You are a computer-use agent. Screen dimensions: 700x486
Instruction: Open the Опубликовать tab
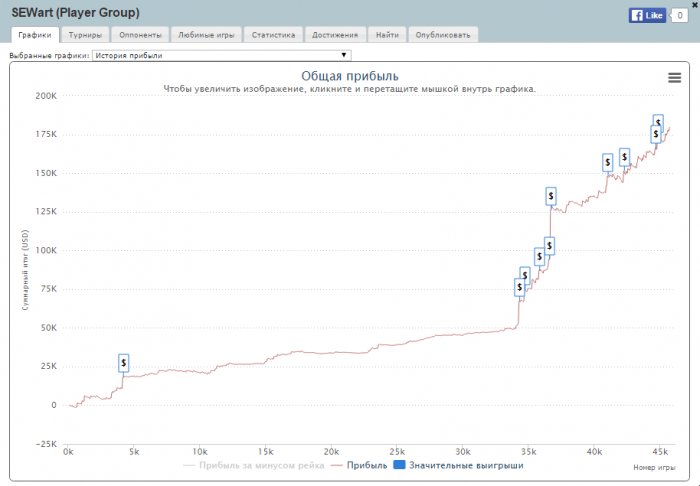[x=443, y=35]
